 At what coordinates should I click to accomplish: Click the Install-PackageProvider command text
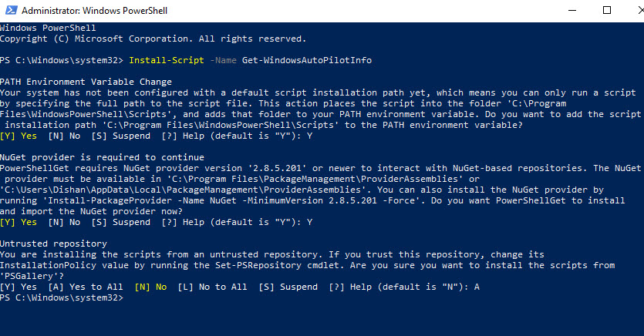(110, 200)
